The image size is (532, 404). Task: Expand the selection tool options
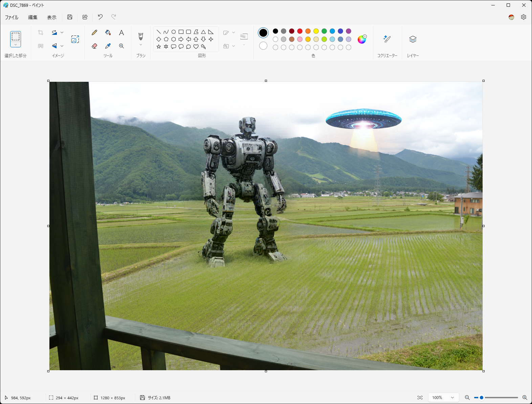[16, 45]
